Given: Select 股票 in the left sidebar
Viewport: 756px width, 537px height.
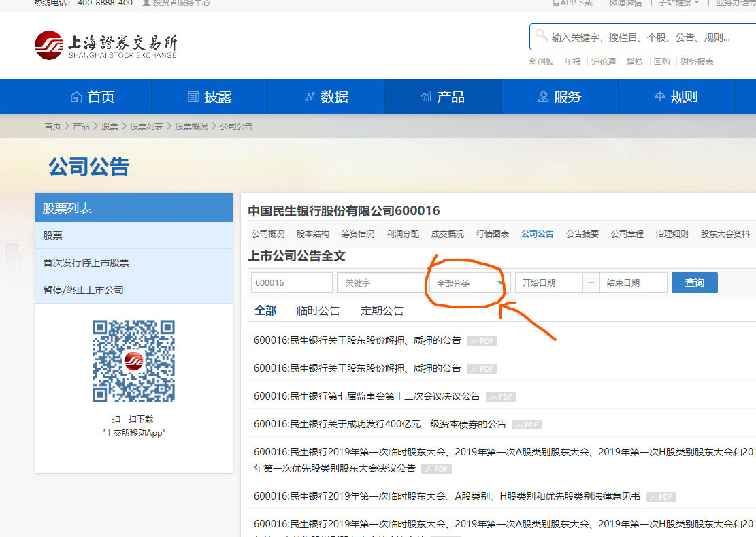Looking at the screenshot, I should click(x=134, y=235).
